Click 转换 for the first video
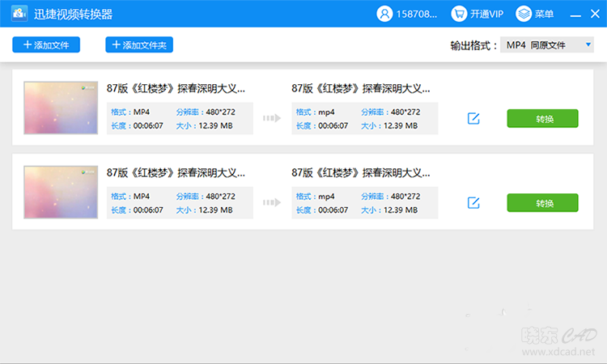 pos(542,118)
